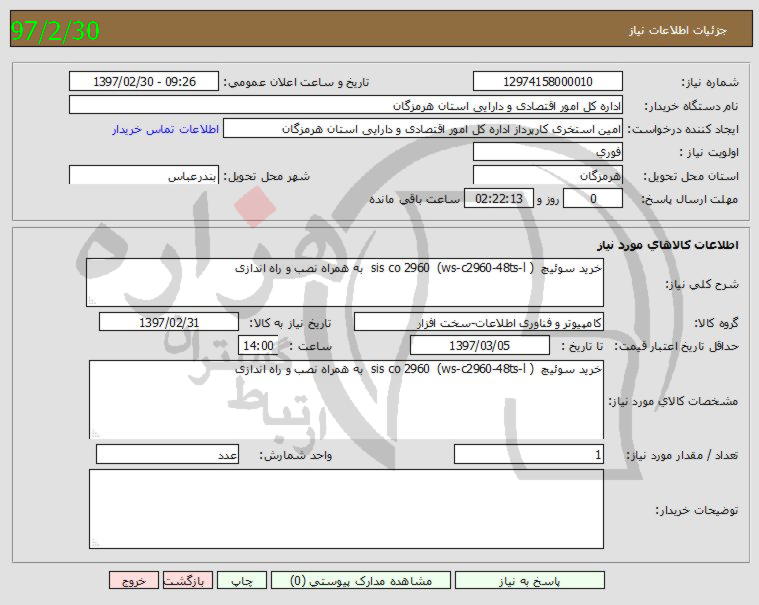The height and width of the screenshot is (605, 759).
Task: Click the price validity date 1397/03/05
Action: (x=480, y=346)
